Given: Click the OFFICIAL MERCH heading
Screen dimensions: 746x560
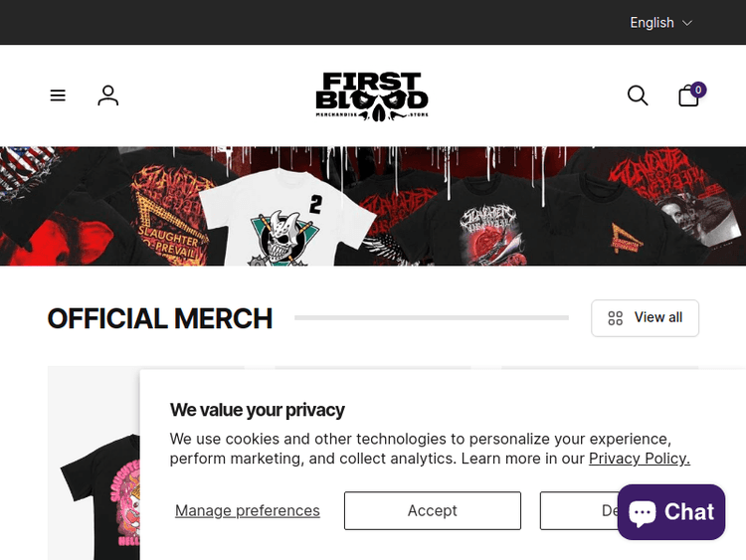Looking at the screenshot, I should coord(159,318).
